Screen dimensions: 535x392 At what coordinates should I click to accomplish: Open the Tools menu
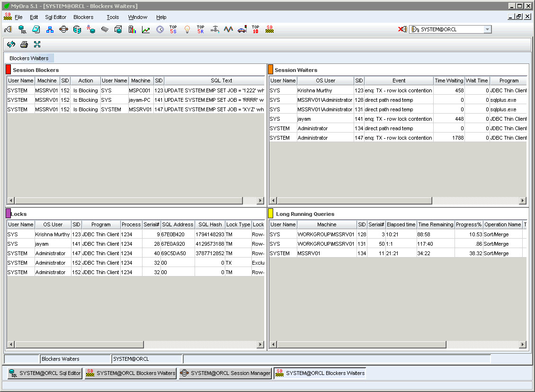click(x=113, y=17)
